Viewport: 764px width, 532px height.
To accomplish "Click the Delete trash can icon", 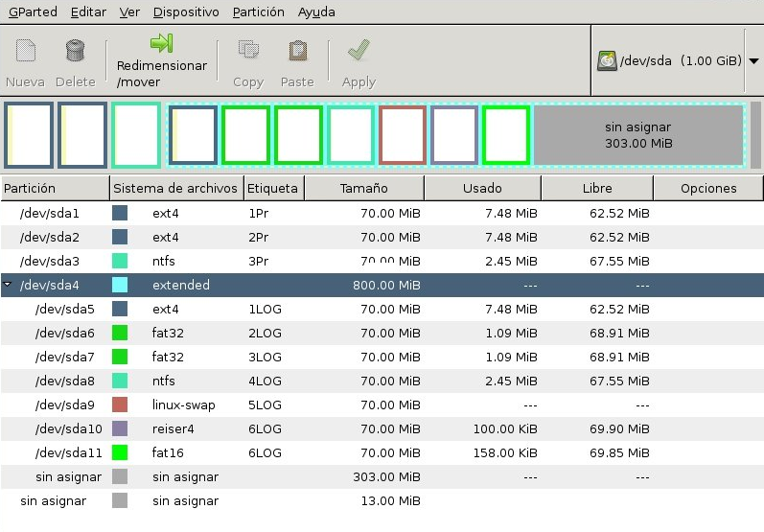I will [75, 51].
